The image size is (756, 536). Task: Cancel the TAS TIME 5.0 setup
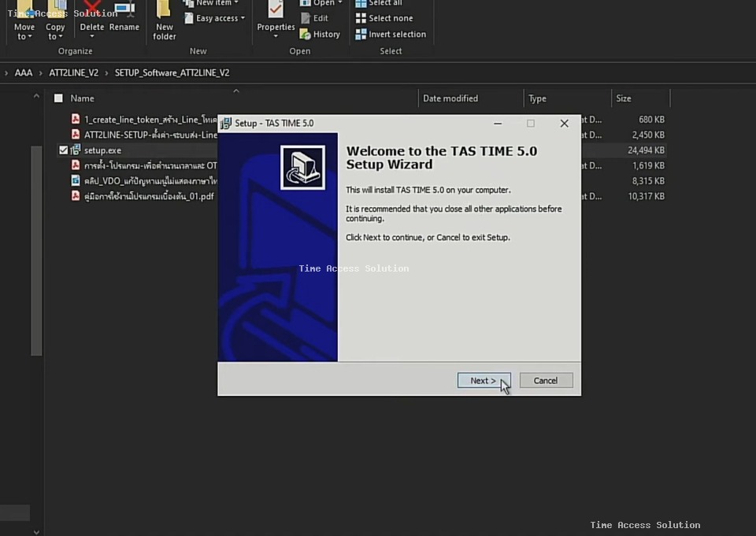[x=546, y=381]
